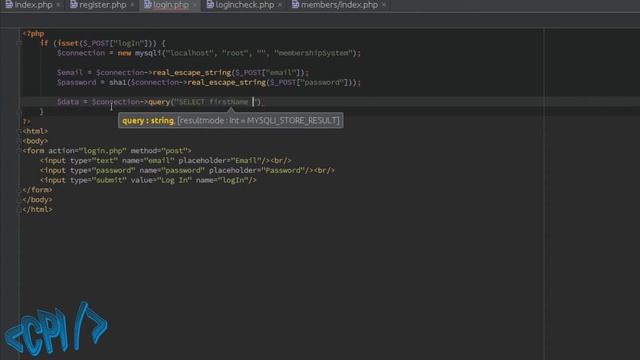Click the query : string parameter tooltip
640x360 pixels.
231,120
